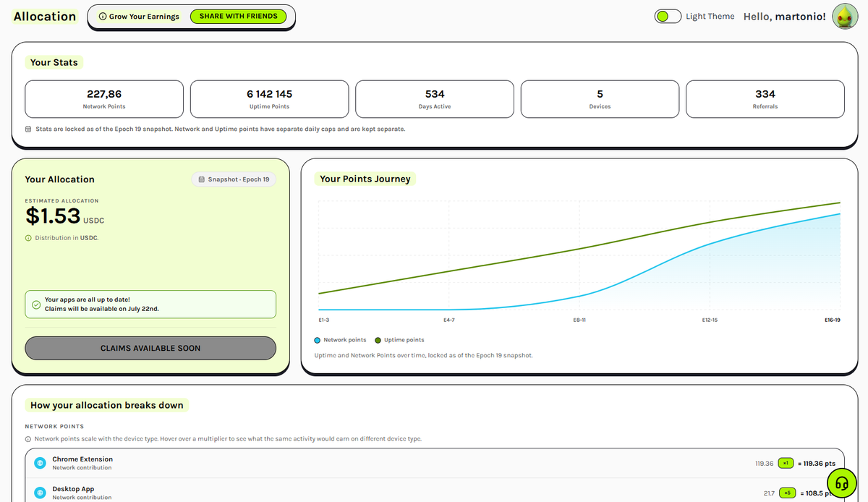Toggle Uptime points legend series

(400, 340)
